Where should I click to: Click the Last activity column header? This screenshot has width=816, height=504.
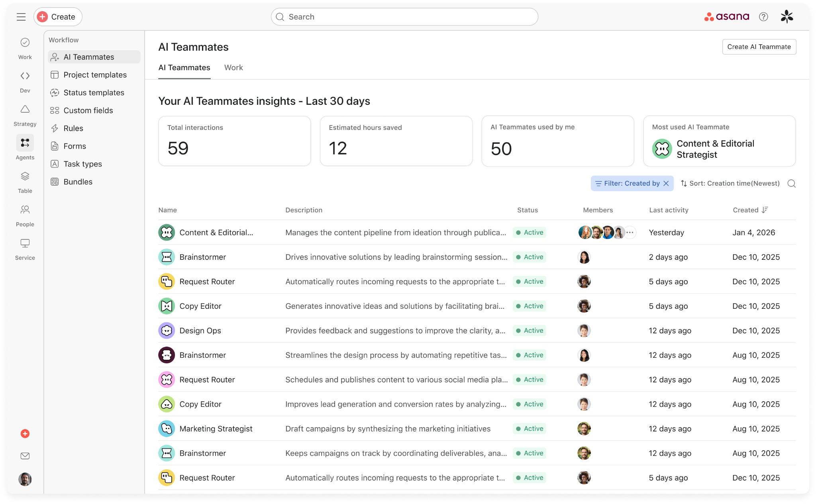coord(669,210)
